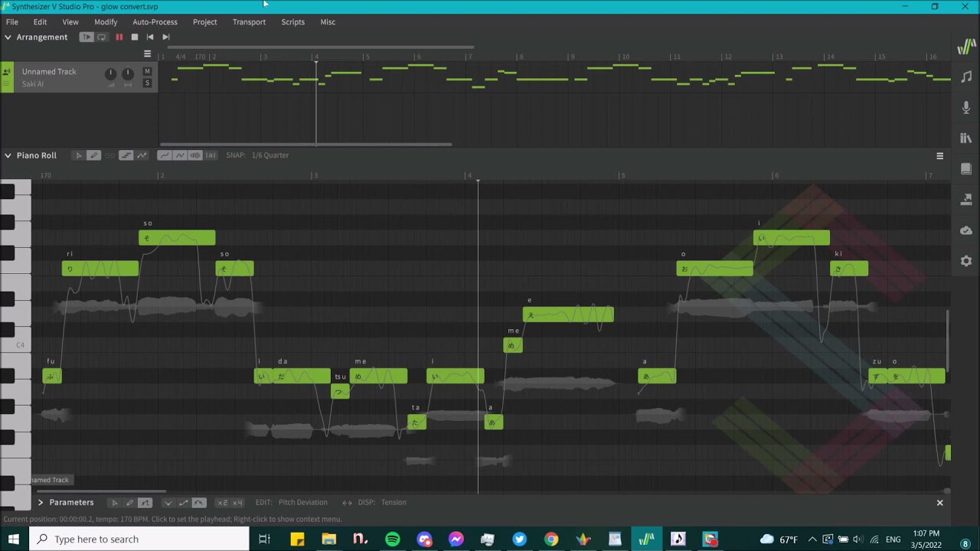Adjust the Unnamed Track volume knob

tap(110, 73)
